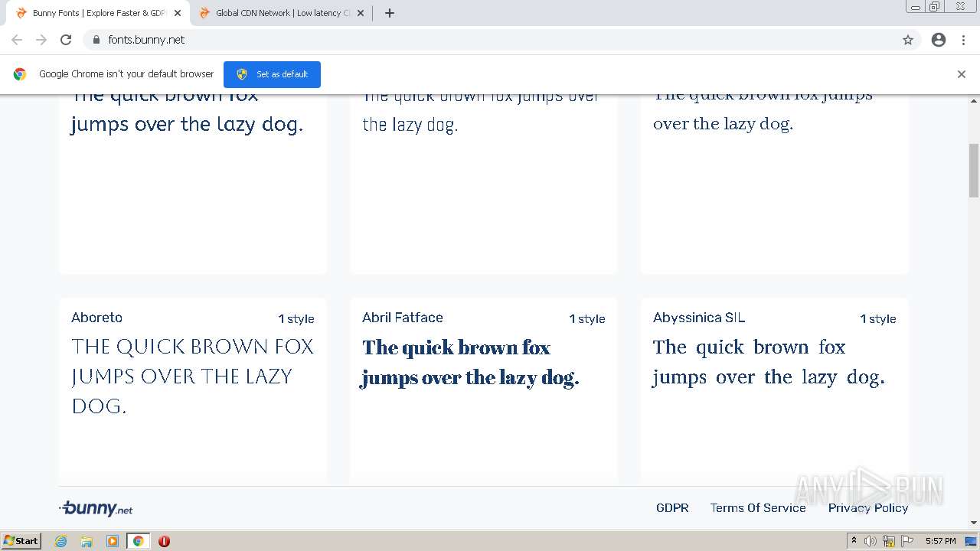Close the Global CDN Network tab
Image resolution: width=980 pixels, height=551 pixels.
[361, 13]
